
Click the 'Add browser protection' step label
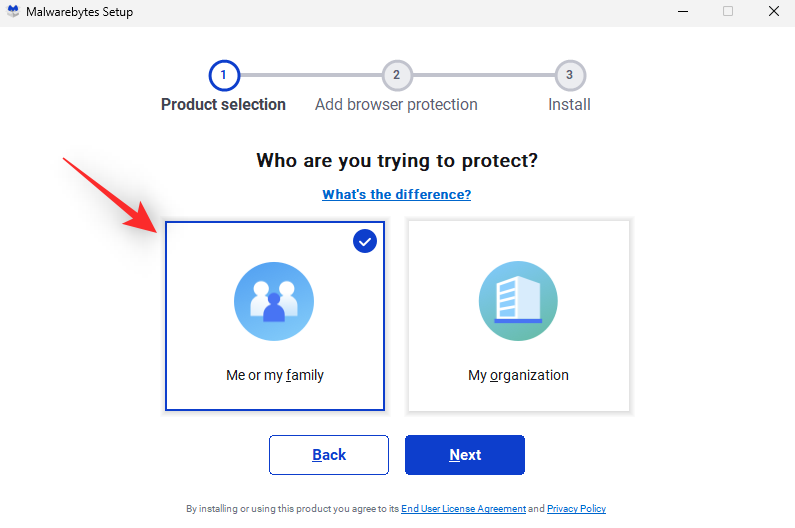396,104
